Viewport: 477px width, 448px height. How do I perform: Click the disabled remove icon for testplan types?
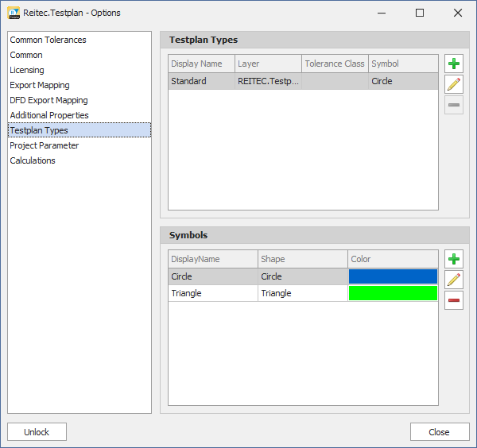[x=454, y=106]
